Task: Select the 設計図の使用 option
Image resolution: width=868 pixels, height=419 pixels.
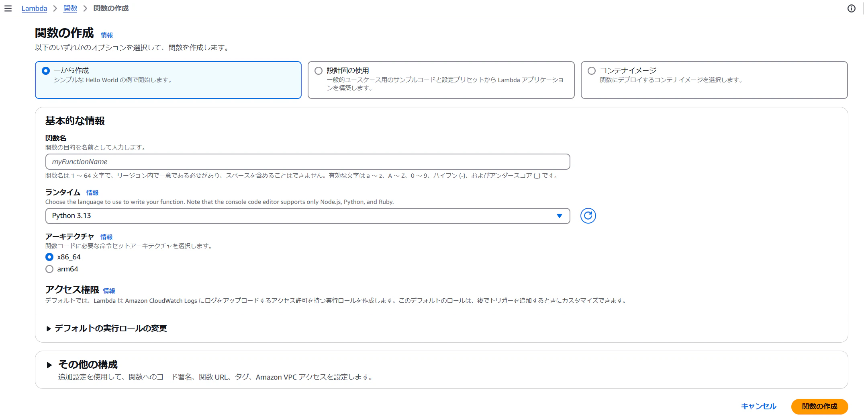Action: click(441, 80)
